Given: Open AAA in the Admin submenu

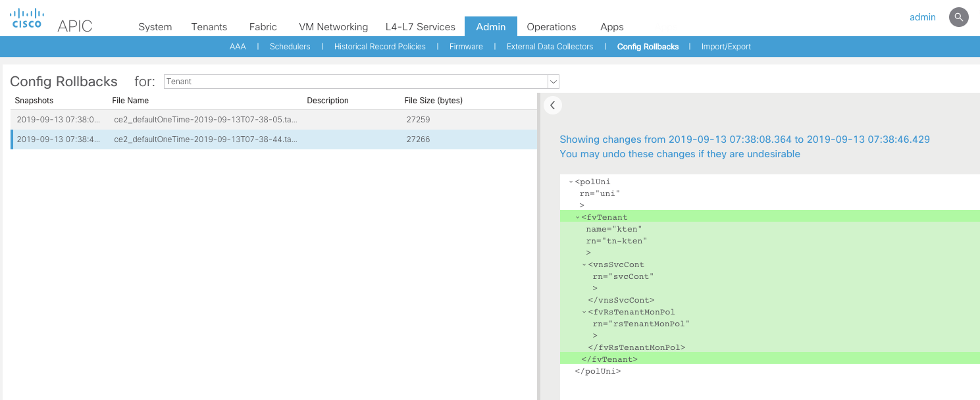Looking at the screenshot, I should pyautogui.click(x=238, y=47).
